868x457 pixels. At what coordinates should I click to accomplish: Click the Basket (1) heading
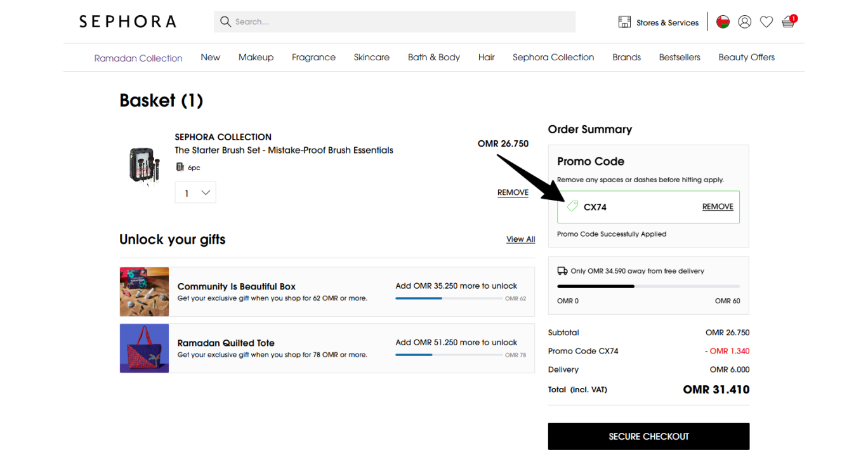(161, 101)
